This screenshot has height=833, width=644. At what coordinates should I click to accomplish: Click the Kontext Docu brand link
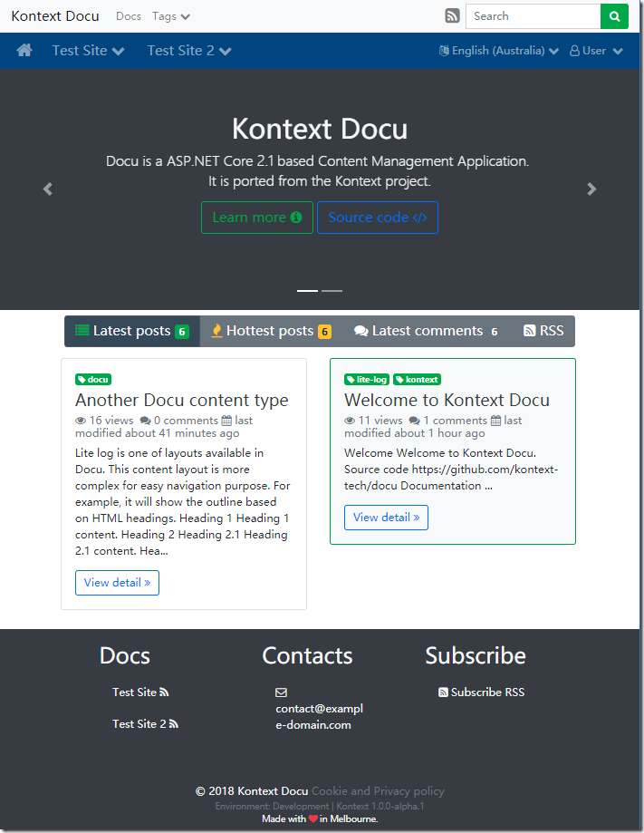click(55, 16)
